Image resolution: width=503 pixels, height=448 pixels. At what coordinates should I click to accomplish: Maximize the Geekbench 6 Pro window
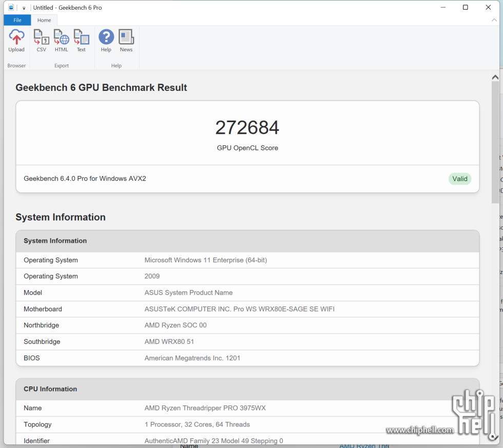point(466,7)
